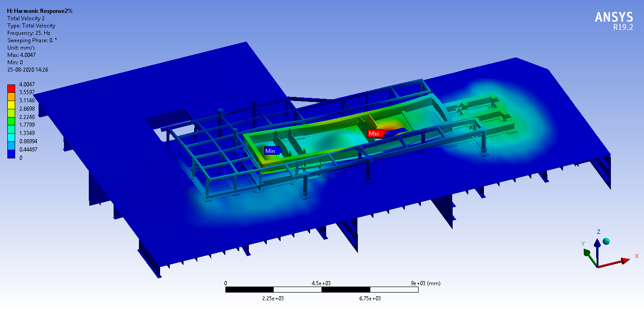Click the cyan isometric view sphere on triad
644x310 pixels.
coord(606,241)
